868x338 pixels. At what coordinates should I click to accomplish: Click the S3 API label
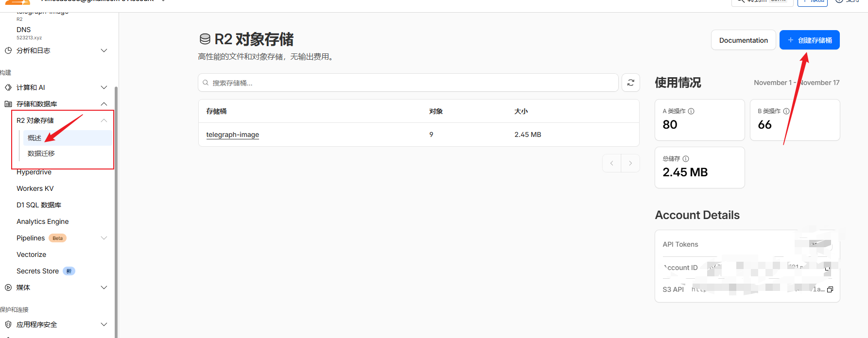tap(673, 289)
